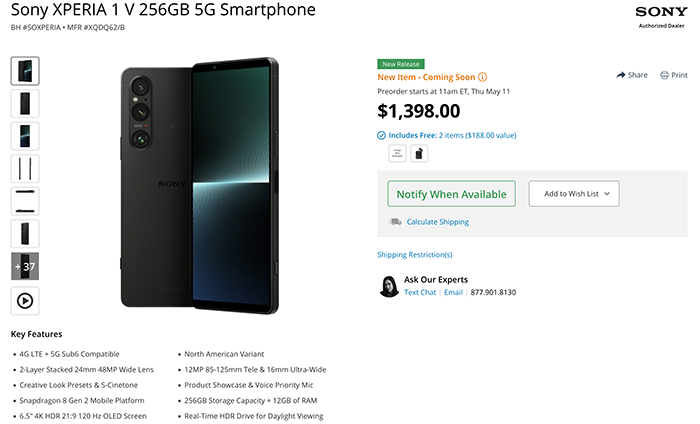
Task: View the Shipping Restriction(s) link
Action: pos(414,254)
